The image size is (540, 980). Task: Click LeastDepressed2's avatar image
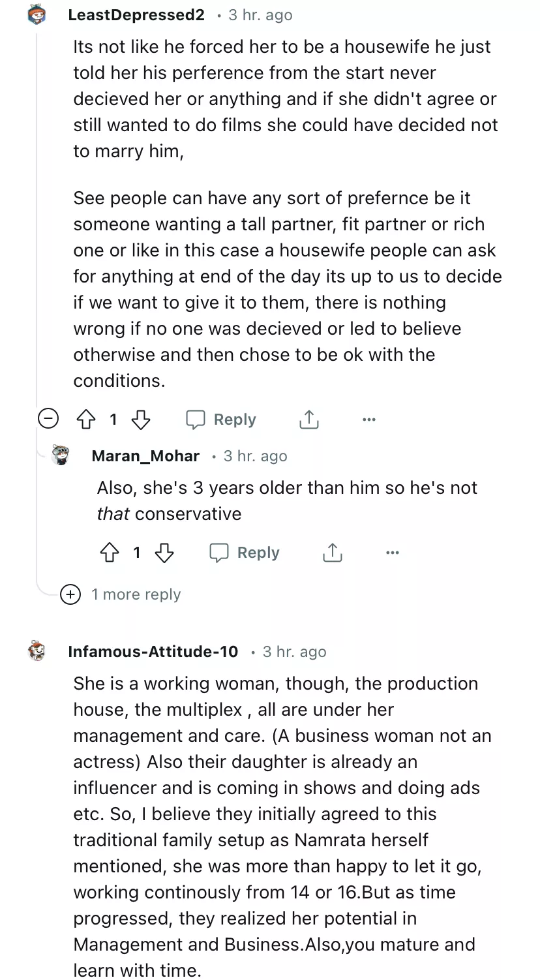(37, 14)
